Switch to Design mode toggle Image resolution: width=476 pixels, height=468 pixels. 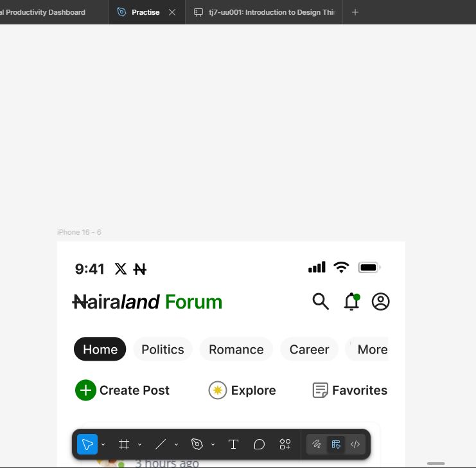[x=336, y=444]
